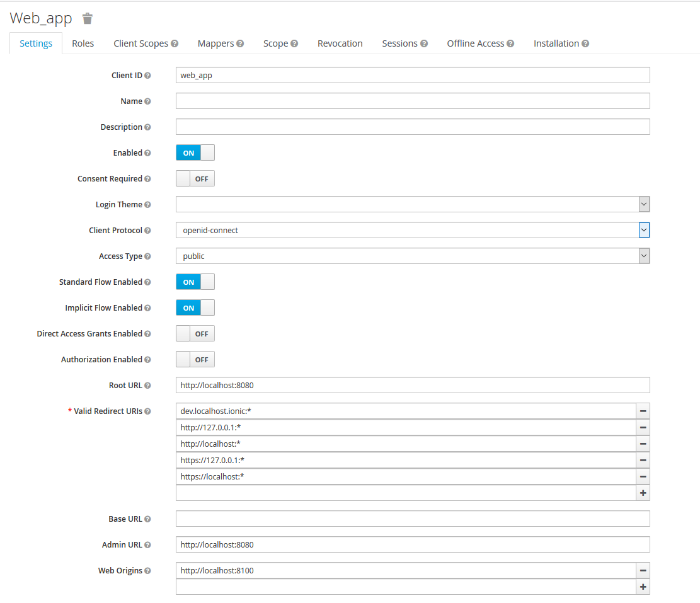Viewport: 700px width, 603px height.
Task: Enable Consent Required
Action: pos(195,178)
